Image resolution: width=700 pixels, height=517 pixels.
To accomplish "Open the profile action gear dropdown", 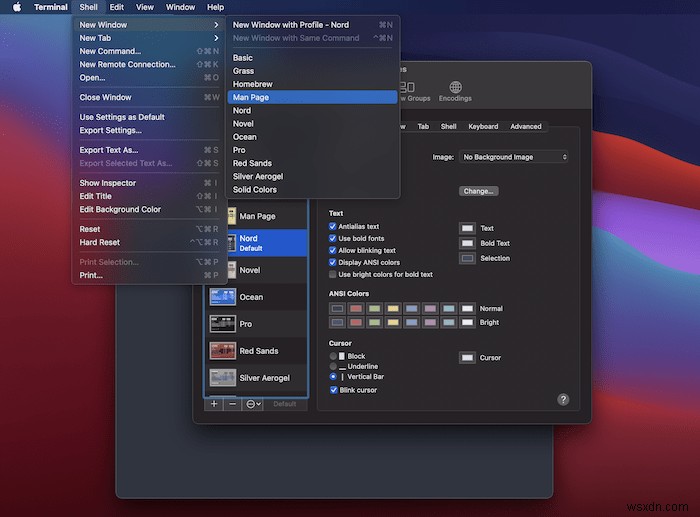I will coord(253,403).
